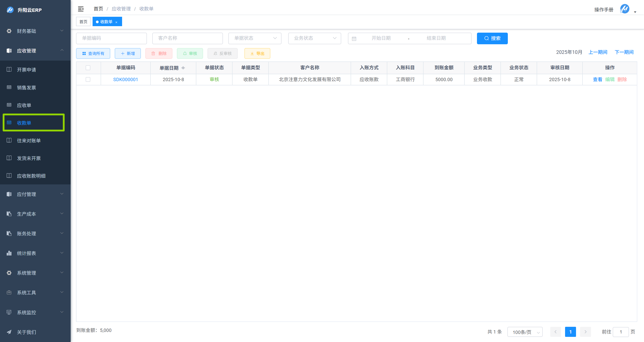Click the 单据编码 search input field

[x=111, y=38]
